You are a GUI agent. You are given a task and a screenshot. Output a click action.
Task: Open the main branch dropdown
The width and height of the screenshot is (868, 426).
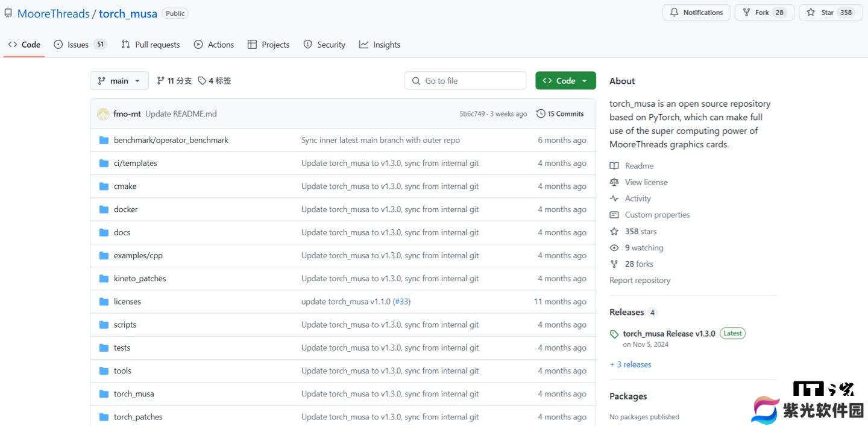click(x=119, y=81)
